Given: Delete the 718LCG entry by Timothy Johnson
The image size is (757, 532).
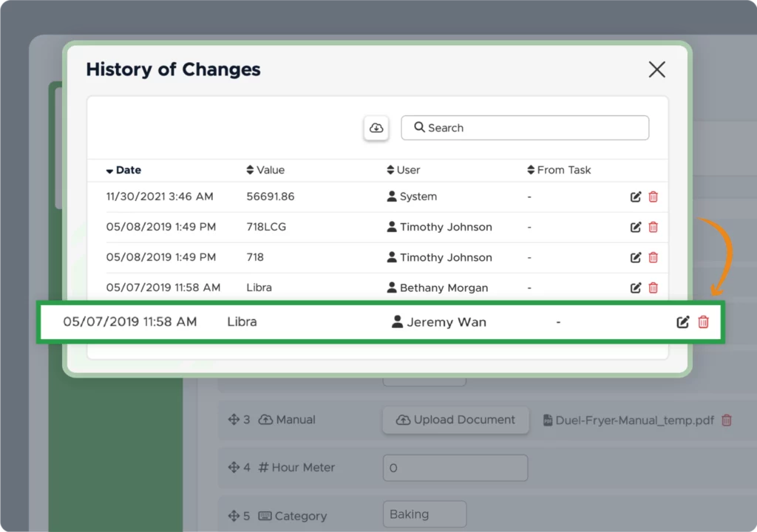Looking at the screenshot, I should tap(654, 227).
